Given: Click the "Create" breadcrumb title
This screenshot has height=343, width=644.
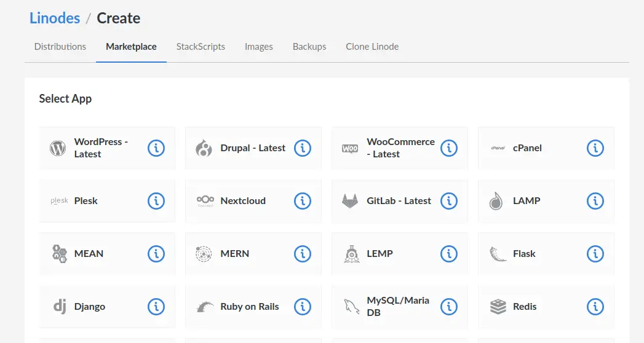Looking at the screenshot, I should [x=118, y=18].
